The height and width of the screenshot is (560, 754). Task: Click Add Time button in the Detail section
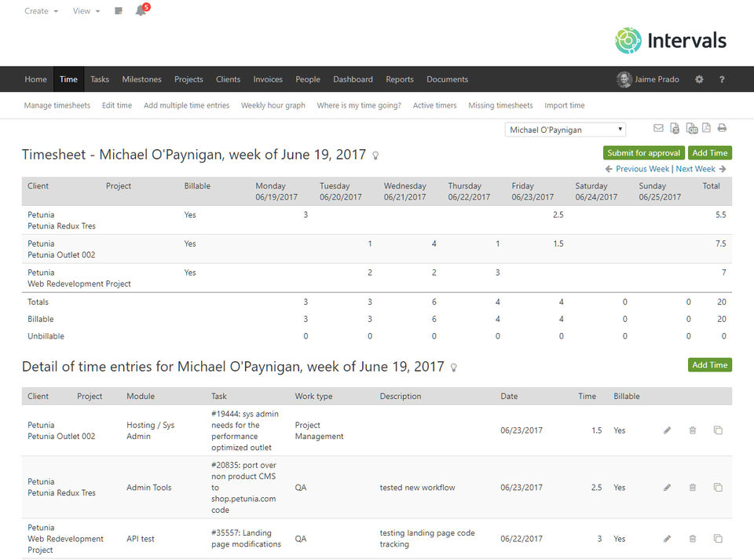tap(710, 365)
